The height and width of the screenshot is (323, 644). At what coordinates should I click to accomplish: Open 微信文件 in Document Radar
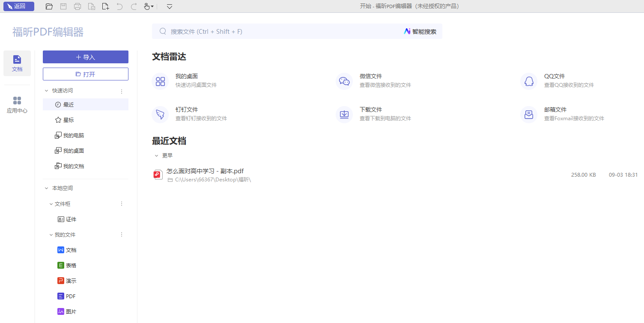pos(371,80)
